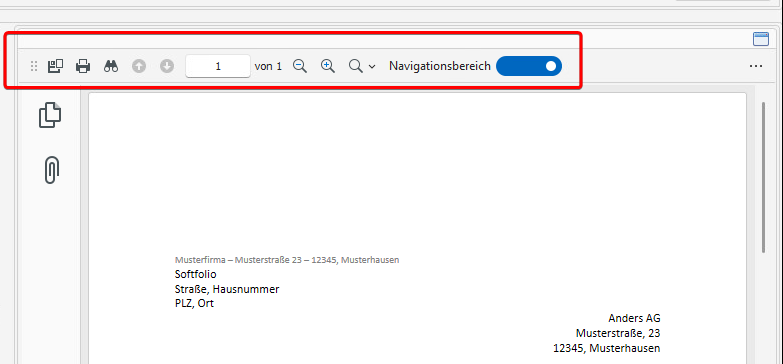This screenshot has height=364, width=783.
Task: Go to previous page with up arrow
Action: 139,66
